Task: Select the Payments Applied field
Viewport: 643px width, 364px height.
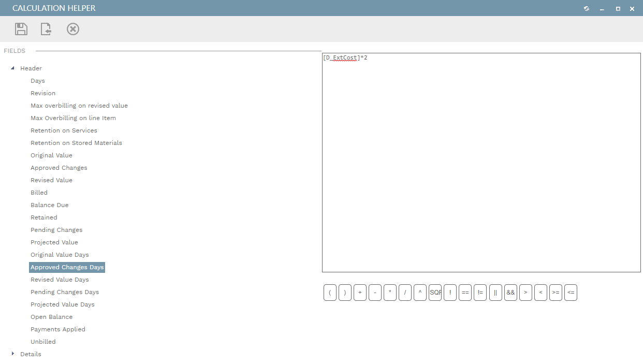Action: pyautogui.click(x=57, y=329)
